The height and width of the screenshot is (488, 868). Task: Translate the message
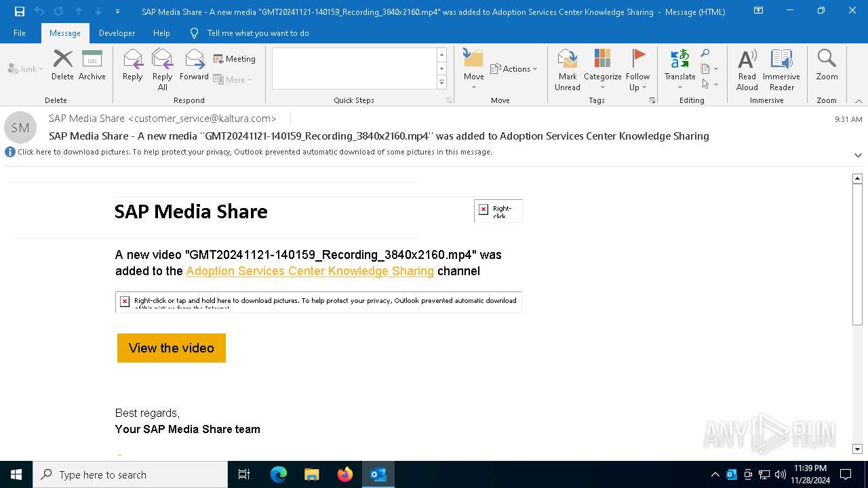point(679,69)
